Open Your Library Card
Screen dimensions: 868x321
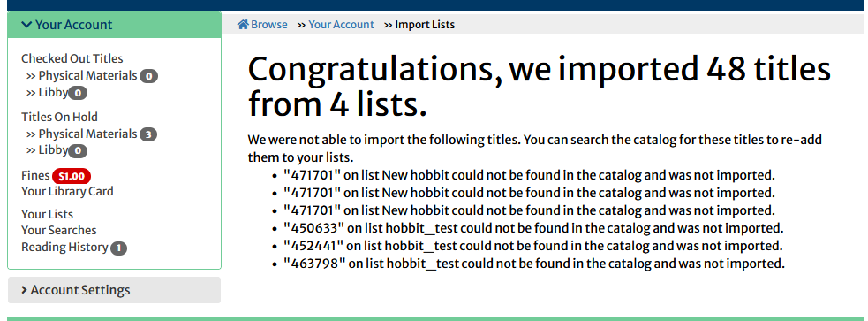tap(67, 191)
